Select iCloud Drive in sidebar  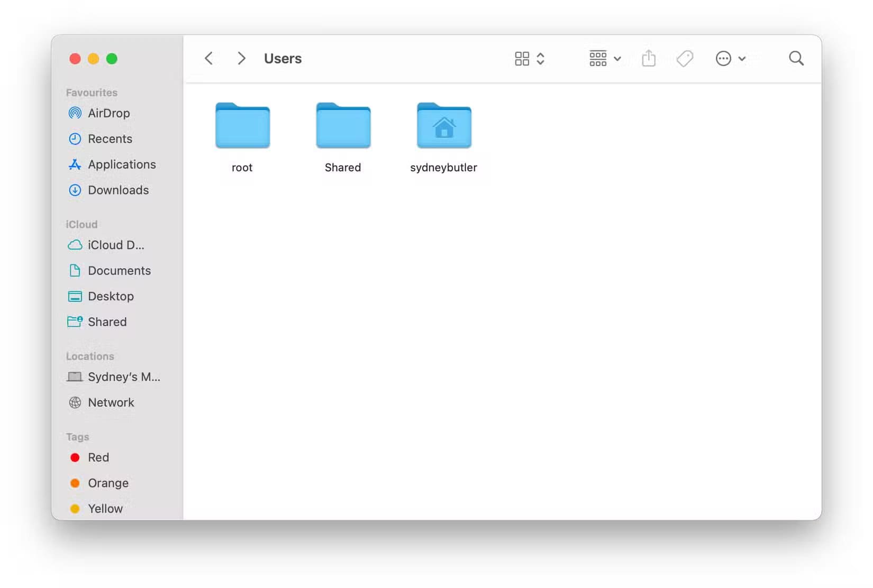115,245
